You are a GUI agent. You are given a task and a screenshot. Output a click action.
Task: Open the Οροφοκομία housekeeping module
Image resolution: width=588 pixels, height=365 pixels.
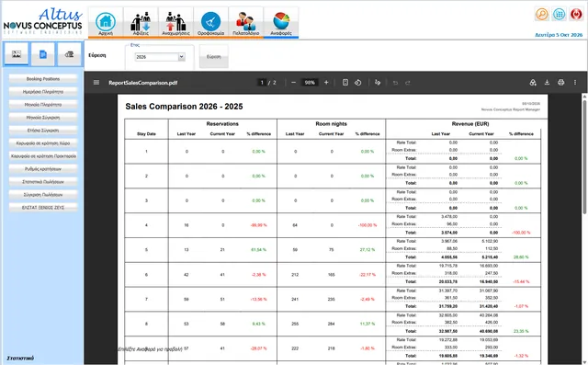click(x=210, y=23)
